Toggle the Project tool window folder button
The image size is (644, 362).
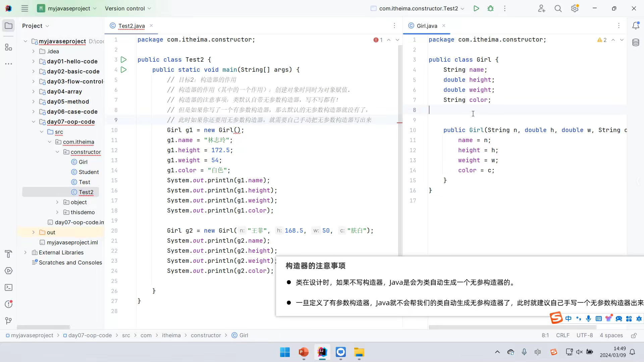(x=9, y=26)
